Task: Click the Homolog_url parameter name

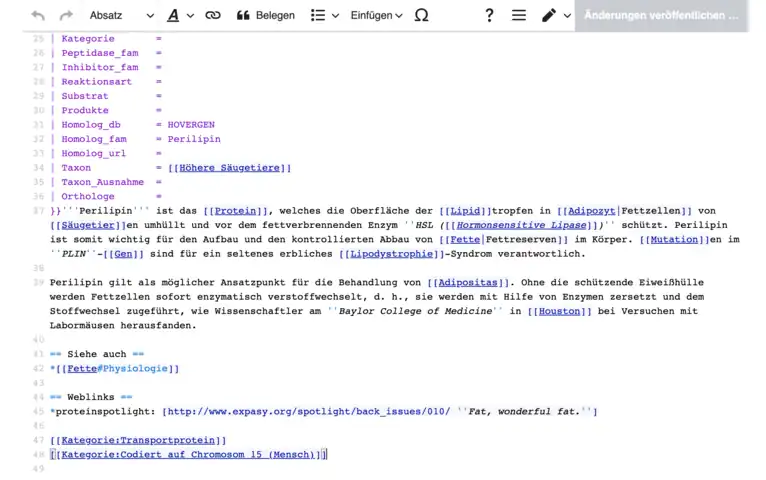Action: [x=94, y=153]
